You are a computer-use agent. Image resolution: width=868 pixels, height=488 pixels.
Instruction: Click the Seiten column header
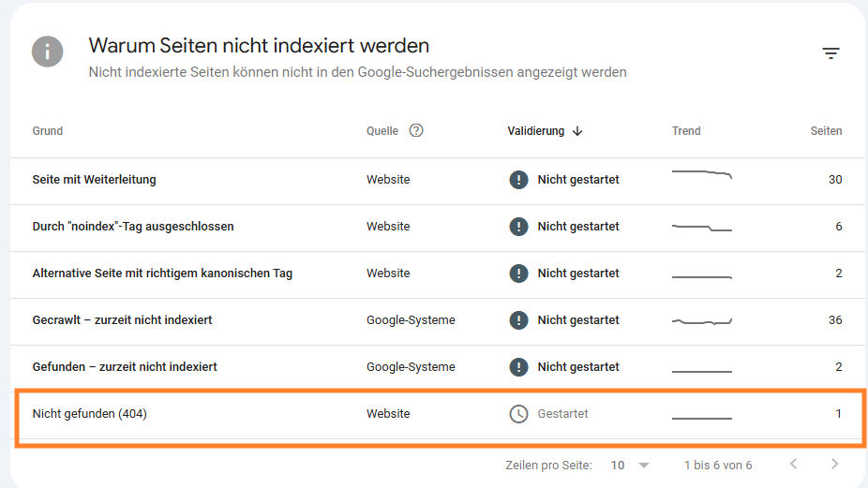tap(826, 131)
